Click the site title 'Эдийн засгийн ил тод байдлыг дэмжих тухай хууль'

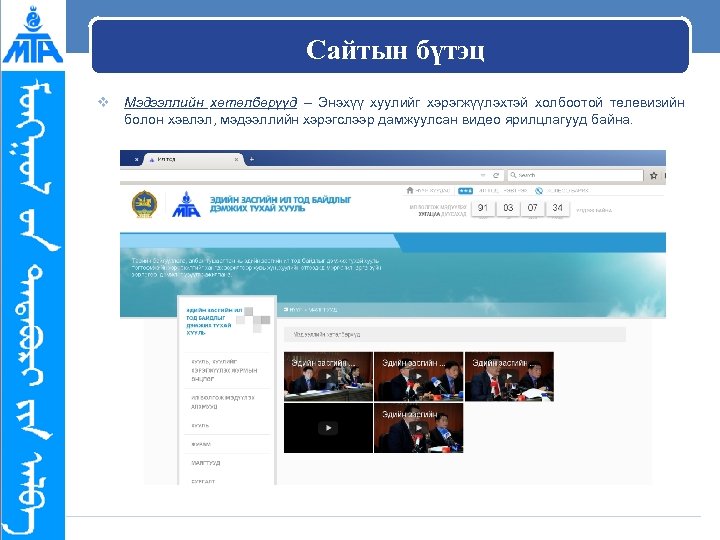(280, 204)
